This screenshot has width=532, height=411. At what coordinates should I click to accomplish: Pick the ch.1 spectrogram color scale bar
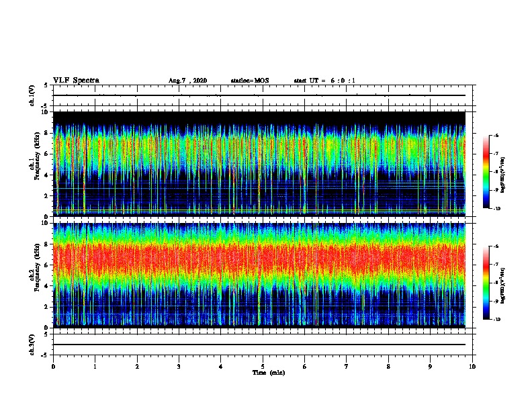(486, 172)
